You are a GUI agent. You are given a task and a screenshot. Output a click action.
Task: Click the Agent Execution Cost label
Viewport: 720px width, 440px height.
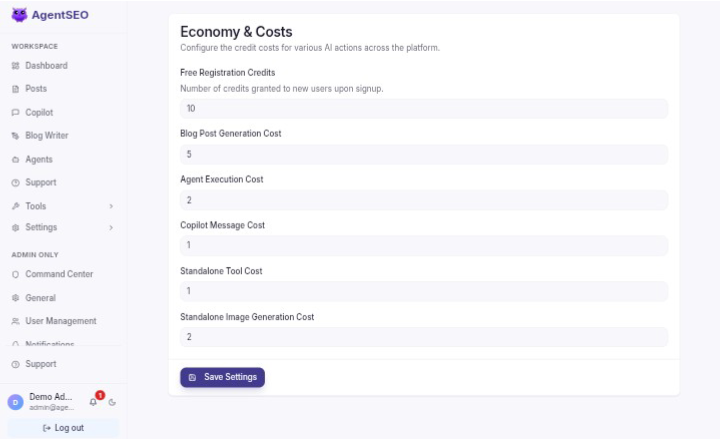[221, 180]
